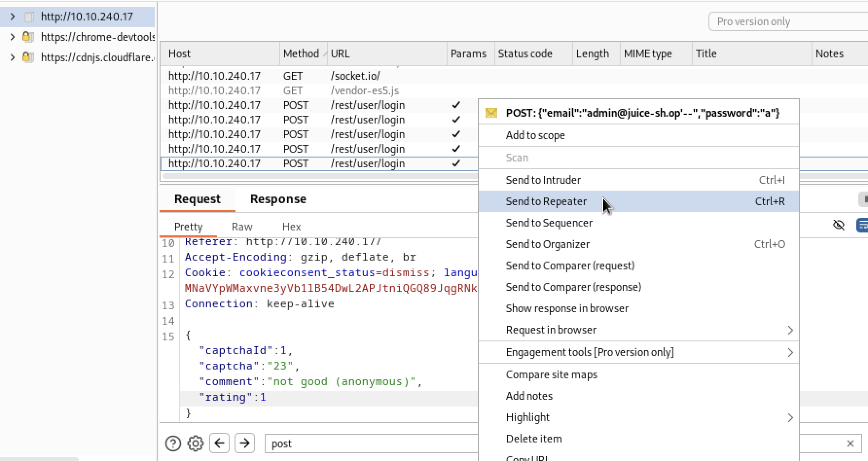Click the envelope icon in context menu header
The width and height of the screenshot is (868, 461).
coord(491,113)
